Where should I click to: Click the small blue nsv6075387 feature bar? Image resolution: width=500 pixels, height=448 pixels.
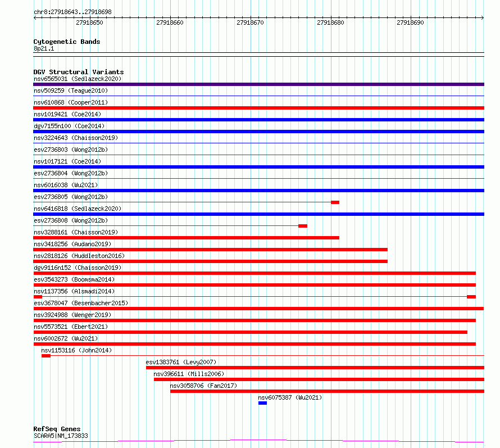pos(262,403)
